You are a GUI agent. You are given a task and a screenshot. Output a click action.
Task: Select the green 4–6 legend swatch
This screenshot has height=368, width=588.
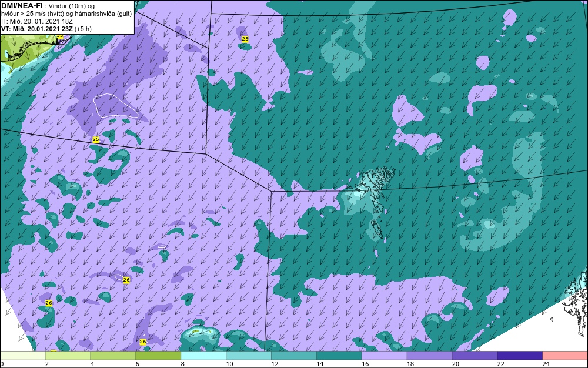coord(113,356)
